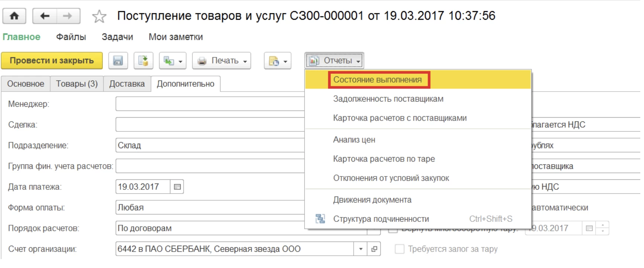Click the Home icon button
The image size is (644, 268).
tap(14, 16)
